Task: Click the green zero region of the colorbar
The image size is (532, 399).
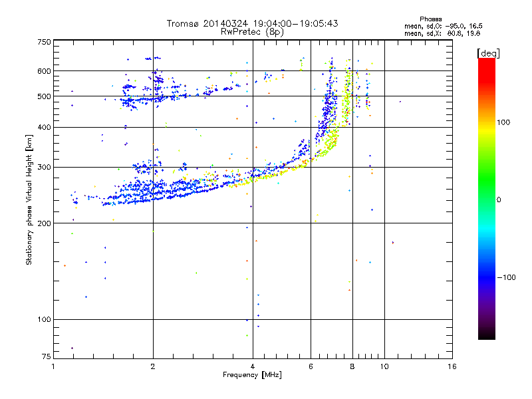Action: (487, 199)
